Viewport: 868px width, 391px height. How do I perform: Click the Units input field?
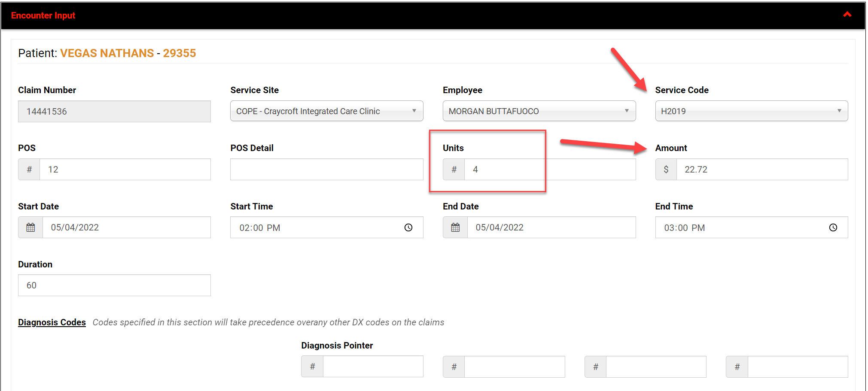pyautogui.click(x=550, y=170)
